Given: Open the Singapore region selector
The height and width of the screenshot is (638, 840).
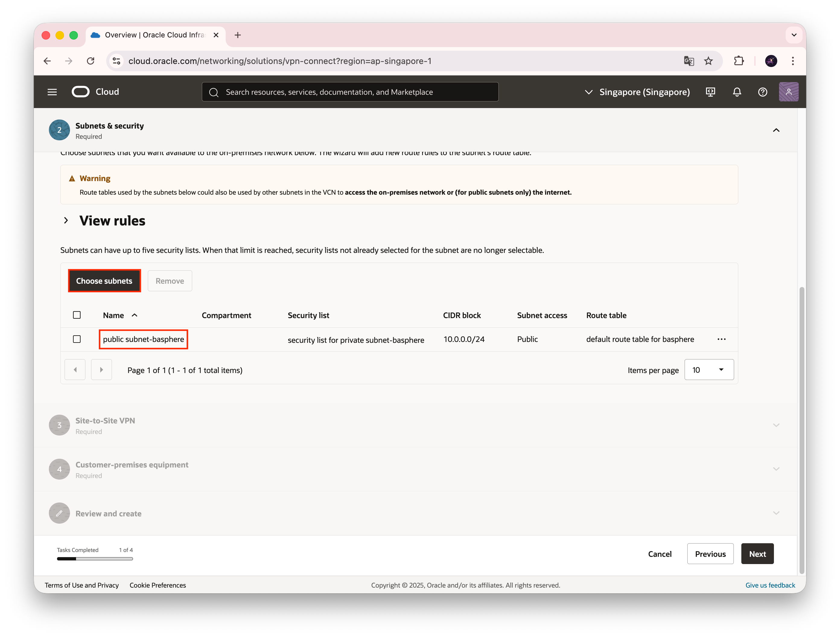Looking at the screenshot, I should click(x=637, y=92).
